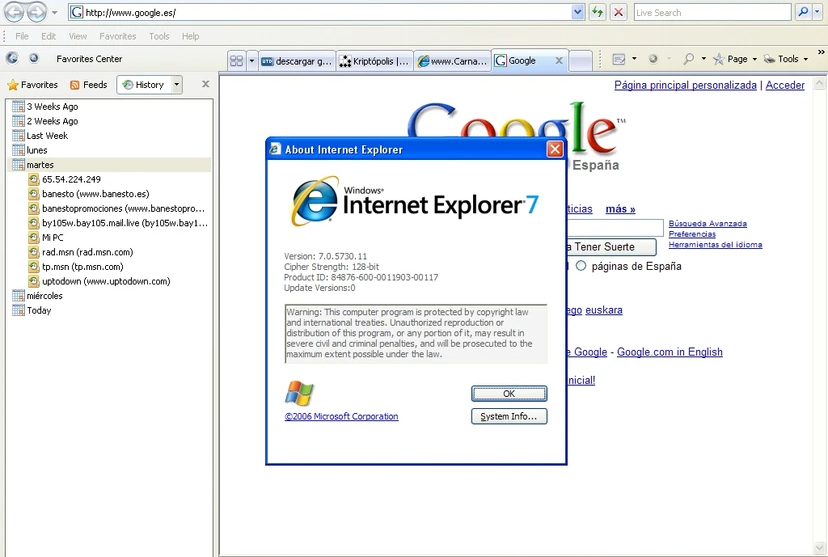828x557 pixels.
Task: Open the View menu
Action: [78, 36]
